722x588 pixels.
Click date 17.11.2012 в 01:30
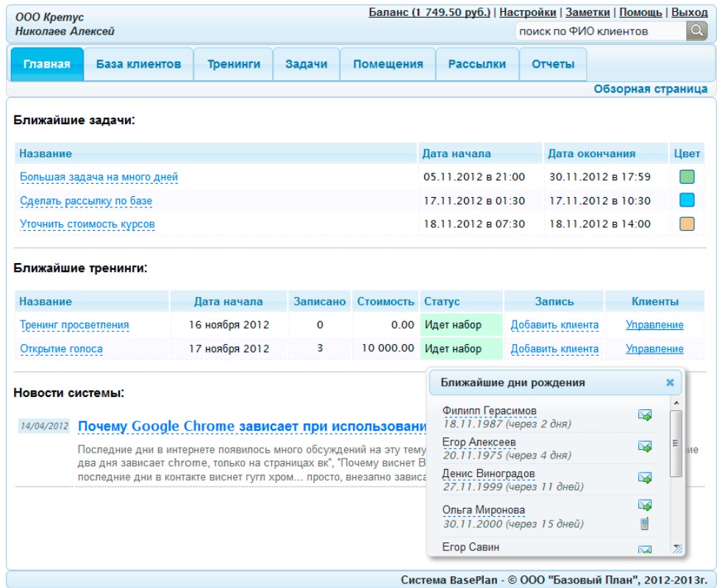(473, 201)
